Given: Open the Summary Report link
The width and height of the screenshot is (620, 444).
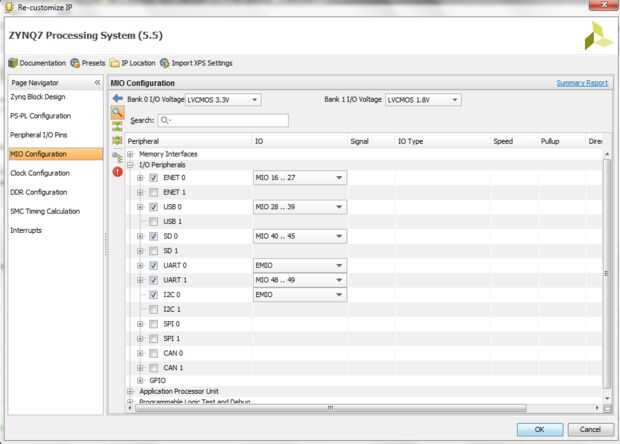Looking at the screenshot, I should tap(582, 83).
